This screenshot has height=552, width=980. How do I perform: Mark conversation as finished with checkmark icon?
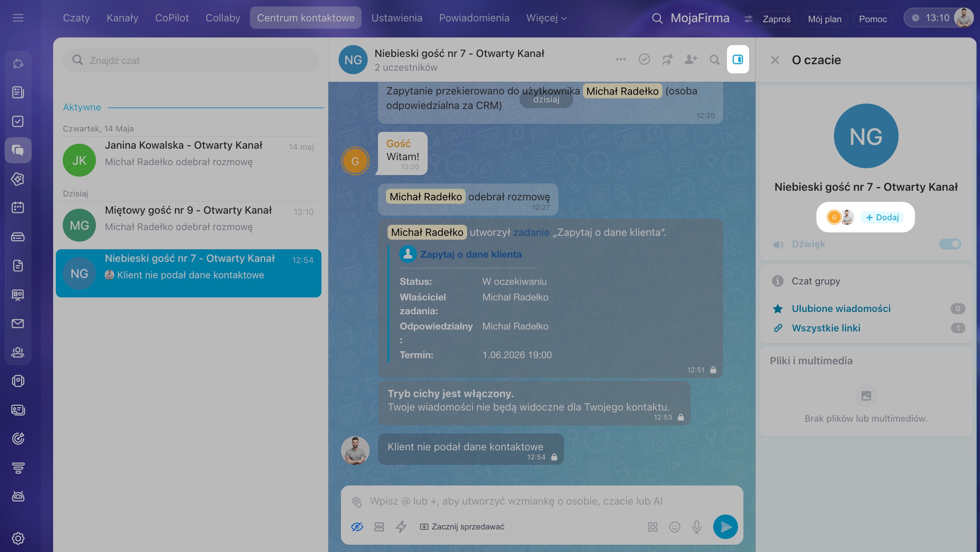click(644, 60)
